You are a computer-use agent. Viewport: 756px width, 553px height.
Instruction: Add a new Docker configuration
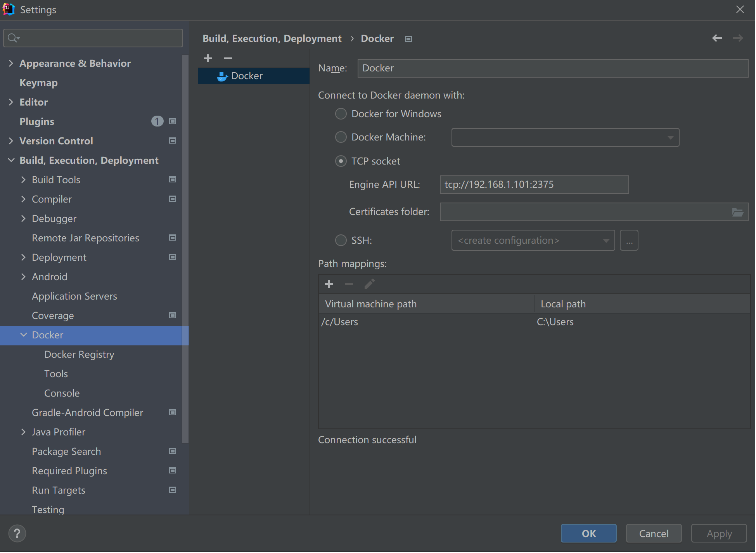(x=208, y=58)
